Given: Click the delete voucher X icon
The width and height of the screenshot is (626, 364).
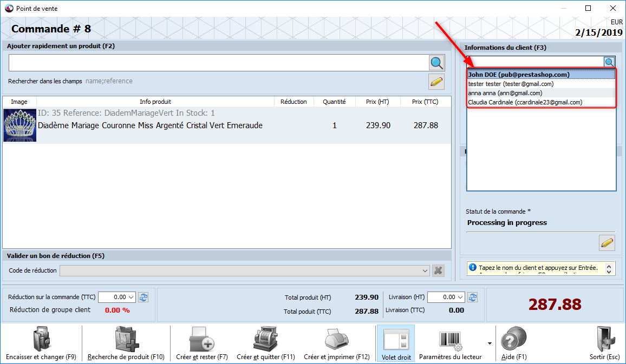Looking at the screenshot, I should (x=439, y=270).
